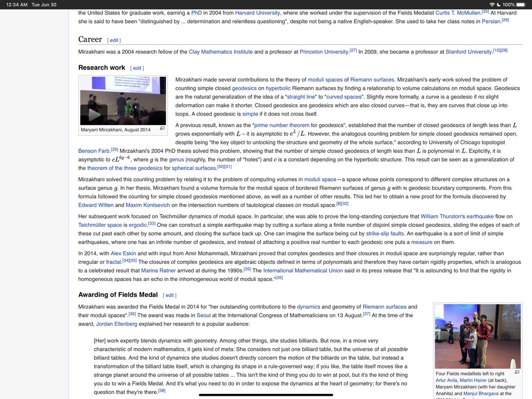The width and height of the screenshot is (532, 399).
Task: Tap the 12:34 AM clock in status bar
Action: tap(17, 4)
